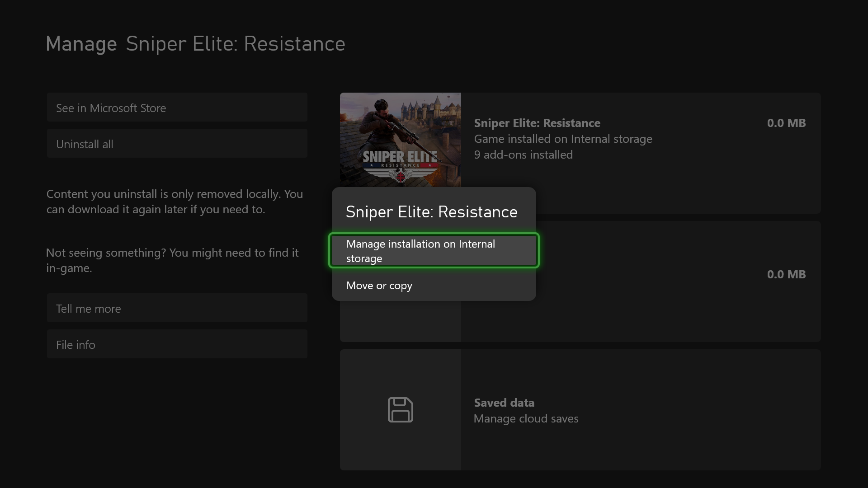Image resolution: width=868 pixels, height=488 pixels.
Task: Click the popup title Sniper Elite: Resistance
Action: coord(432,212)
